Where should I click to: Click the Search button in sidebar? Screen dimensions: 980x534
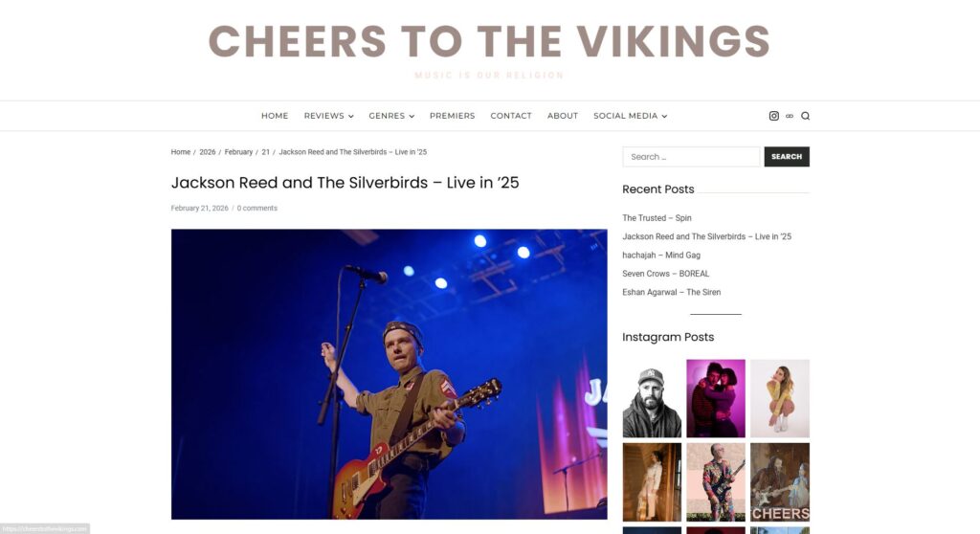[787, 156]
